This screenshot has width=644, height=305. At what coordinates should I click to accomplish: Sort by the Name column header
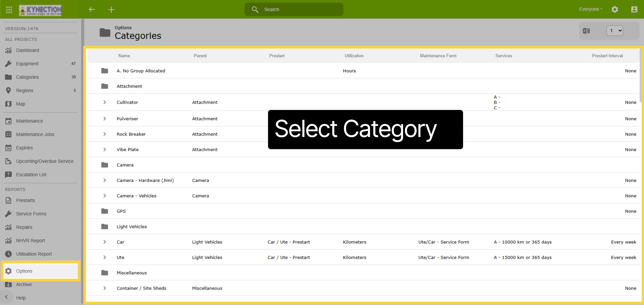click(124, 56)
